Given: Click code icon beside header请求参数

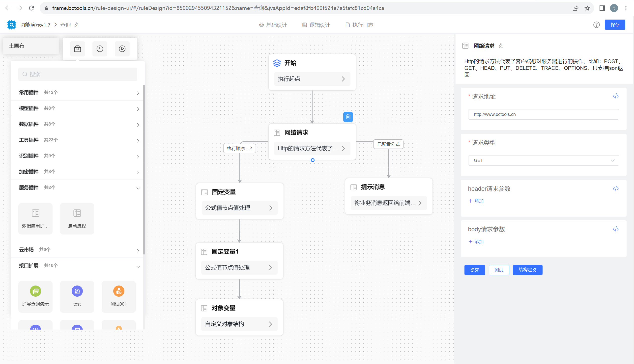Looking at the screenshot, I should point(615,189).
